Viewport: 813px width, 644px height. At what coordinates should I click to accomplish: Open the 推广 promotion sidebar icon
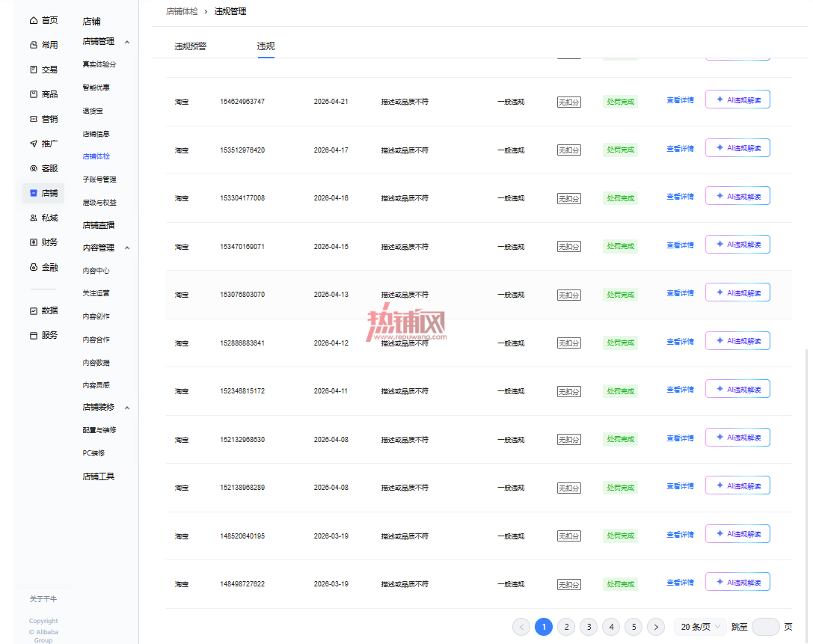pos(34,144)
